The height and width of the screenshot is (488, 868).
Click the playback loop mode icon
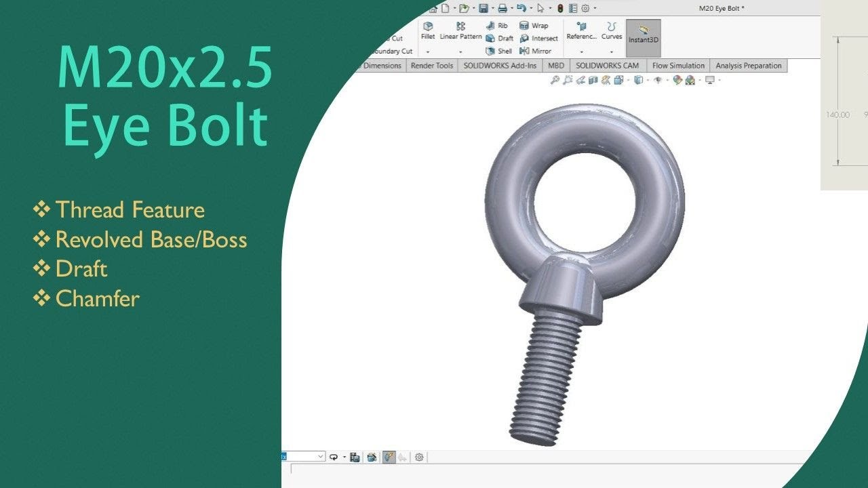coord(334,457)
